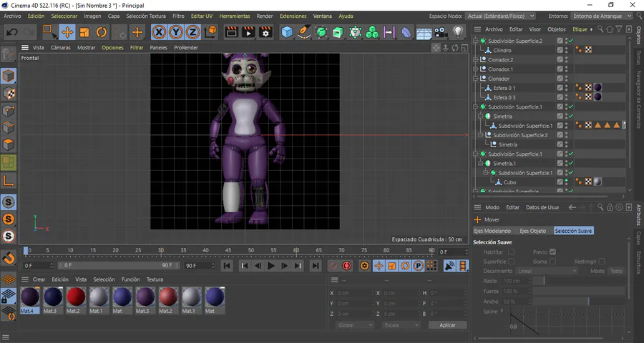Open Render Settings gear clapperboard
644x343 pixels.
tap(265, 32)
